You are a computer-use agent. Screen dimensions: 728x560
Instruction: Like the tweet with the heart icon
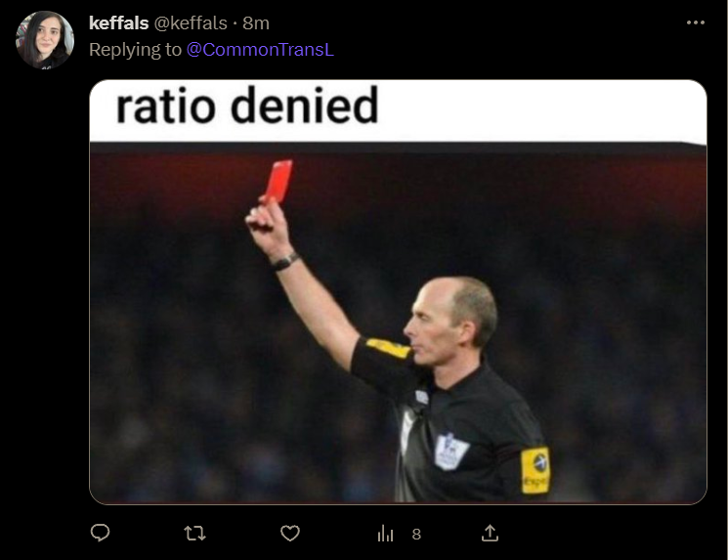(x=290, y=533)
